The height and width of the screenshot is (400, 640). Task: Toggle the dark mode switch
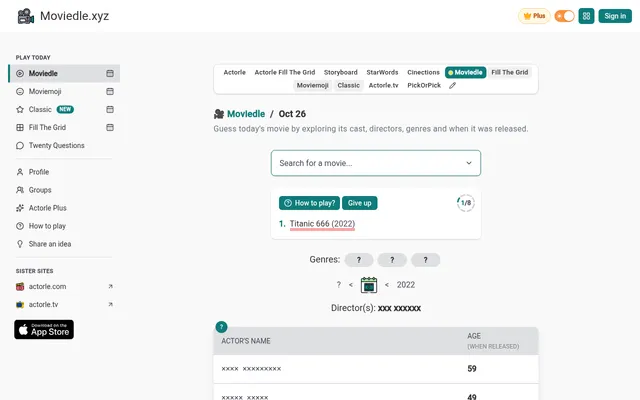(x=564, y=16)
